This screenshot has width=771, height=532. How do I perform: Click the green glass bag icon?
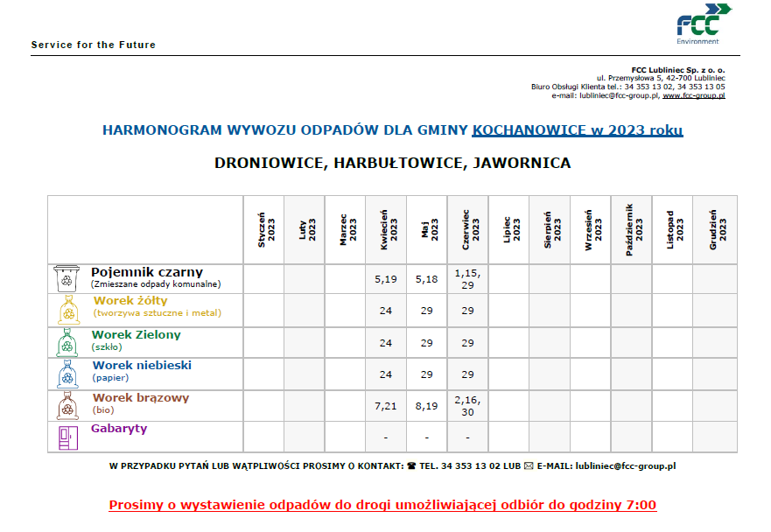tap(67, 342)
